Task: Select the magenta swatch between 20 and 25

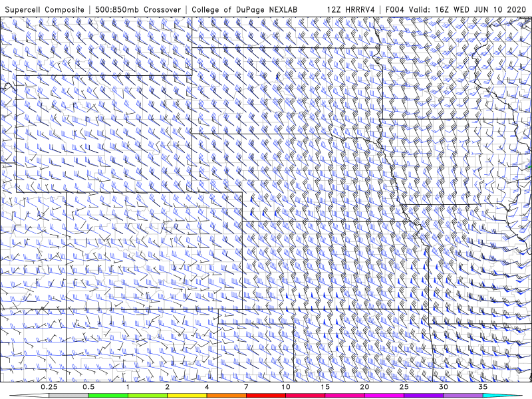Action: point(384,396)
